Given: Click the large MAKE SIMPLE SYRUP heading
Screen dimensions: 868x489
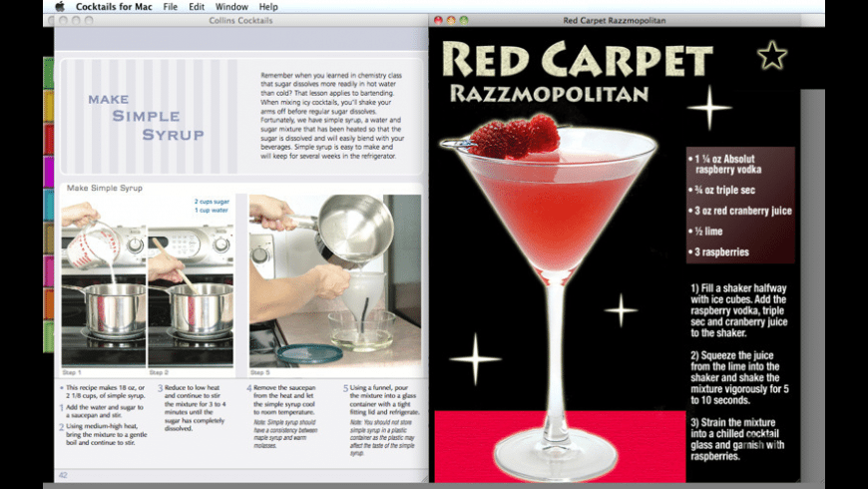Looking at the screenshot, I should [146, 117].
